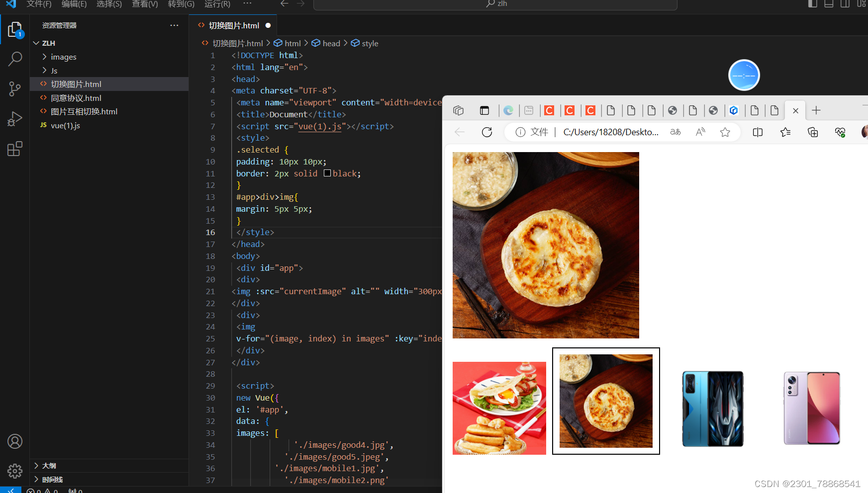The height and width of the screenshot is (493, 868).
Task: Click the black color swatch in the CSS
Action: pos(327,173)
